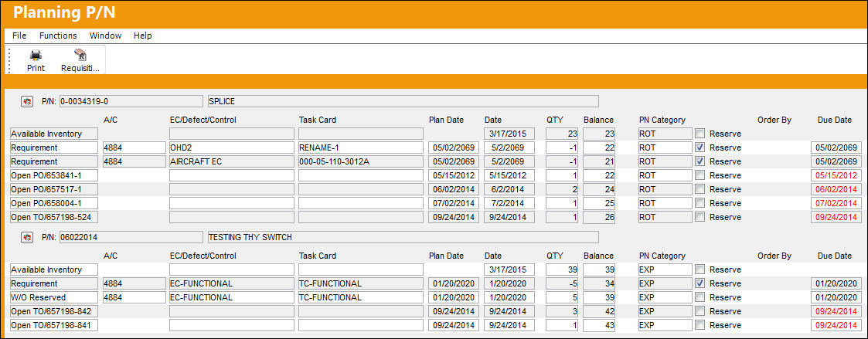Click the RENAME-1 task card field
Image resolution: width=868 pixels, height=339 pixels.
(x=361, y=147)
